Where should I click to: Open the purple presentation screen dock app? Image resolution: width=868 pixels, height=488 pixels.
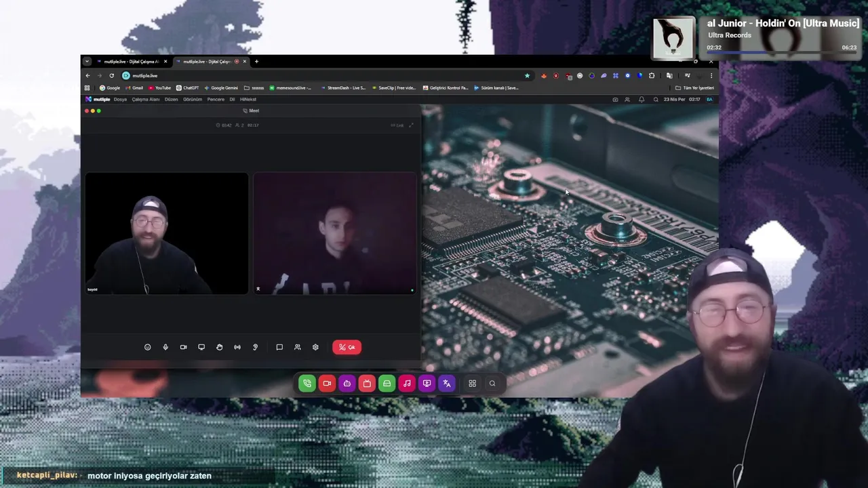427,384
